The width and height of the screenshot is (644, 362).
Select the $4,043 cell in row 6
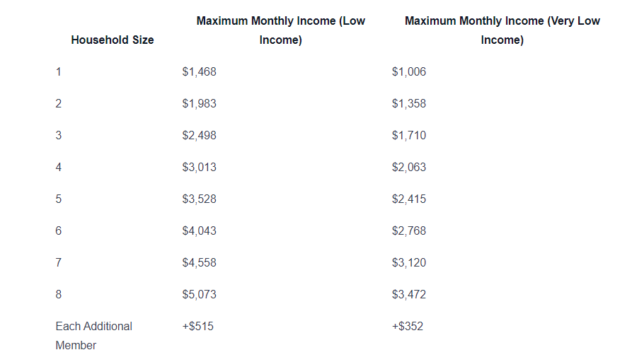click(199, 230)
